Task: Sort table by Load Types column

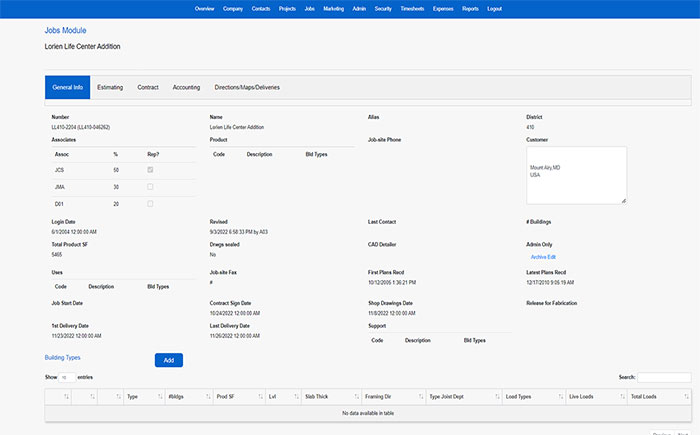Action: (533, 397)
